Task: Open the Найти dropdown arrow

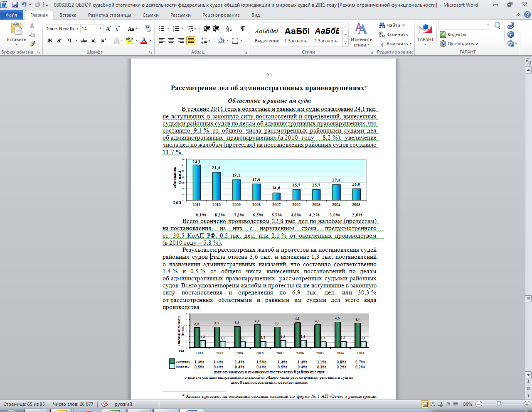Action: [x=404, y=25]
